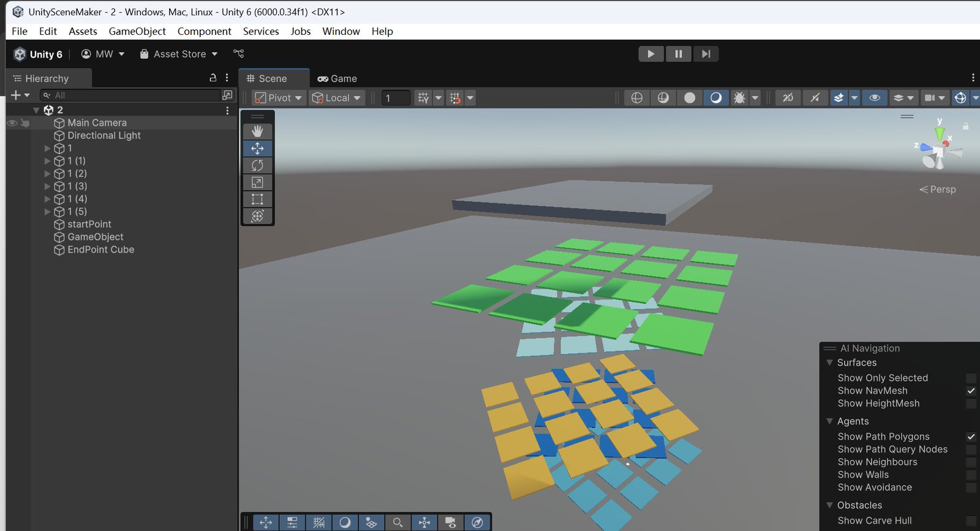The height and width of the screenshot is (531, 980).
Task: Toggle the scene gizmos button
Action: (x=960, y=98)
